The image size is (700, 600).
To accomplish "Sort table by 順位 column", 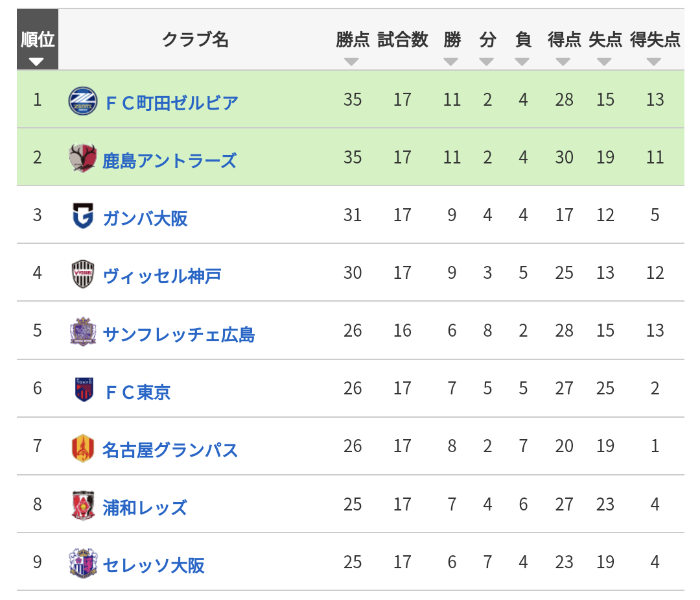I will point(38,40).
